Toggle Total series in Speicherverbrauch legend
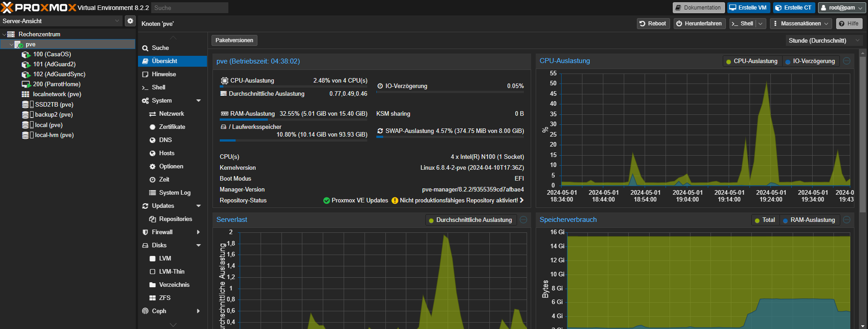The height and width of the screenshot is (329, 868). tap(765, 220)
